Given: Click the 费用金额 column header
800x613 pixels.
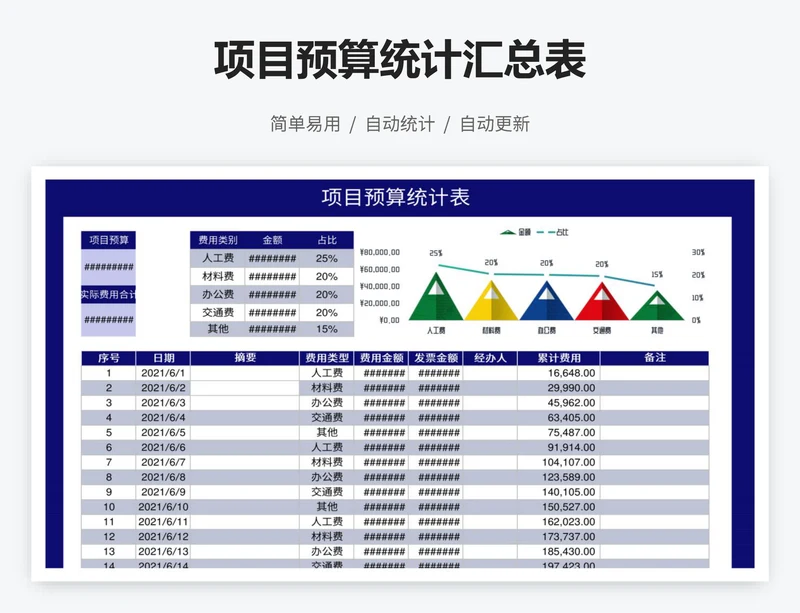Looking at the screenshot, I should point(381,358).
